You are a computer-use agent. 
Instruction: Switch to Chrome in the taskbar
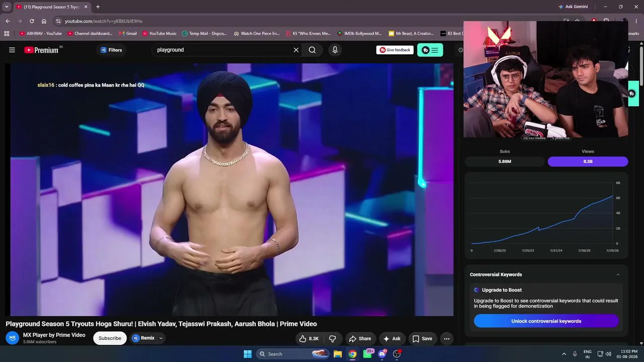(353, 354)
